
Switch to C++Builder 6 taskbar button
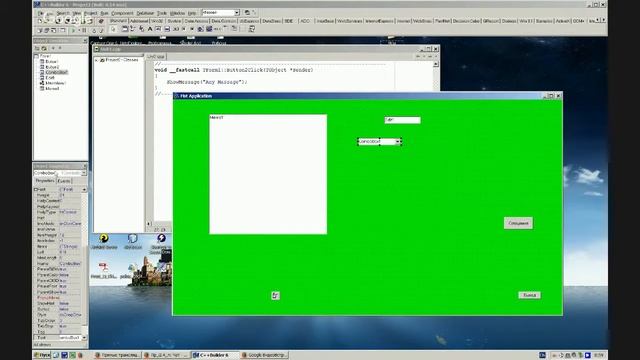(214, 355)
